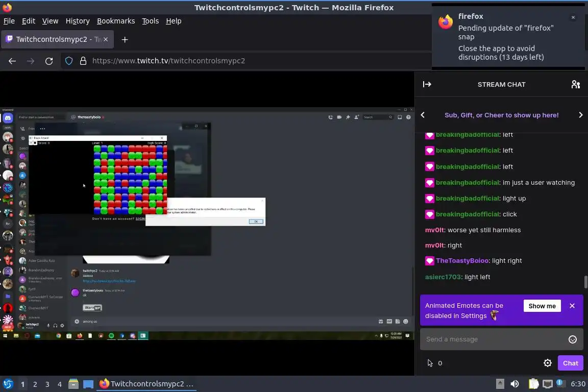Click the Show me button
588x392 pixels.
point(542,306)
